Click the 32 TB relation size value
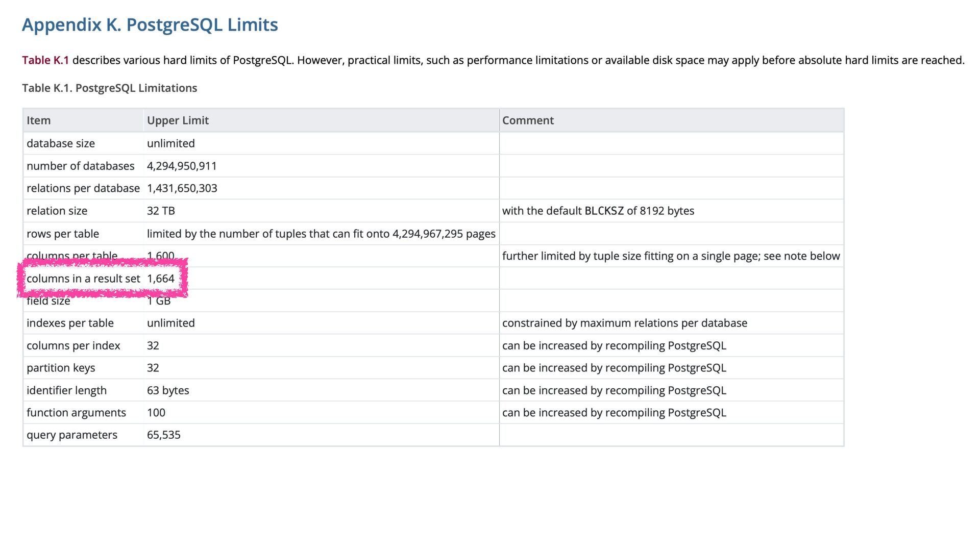Image resolution: width=980 pixels, height=551 pixels. pyautogui.click(x=161, y=211)
